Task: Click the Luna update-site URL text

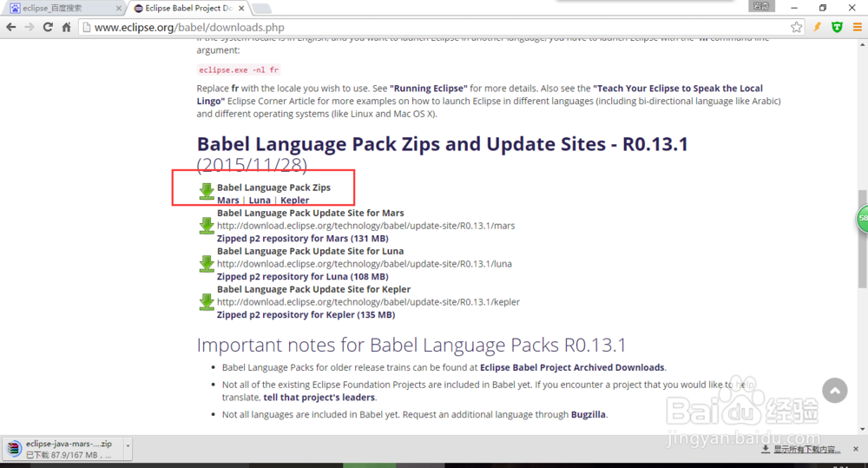Action: tap(365, 264)
